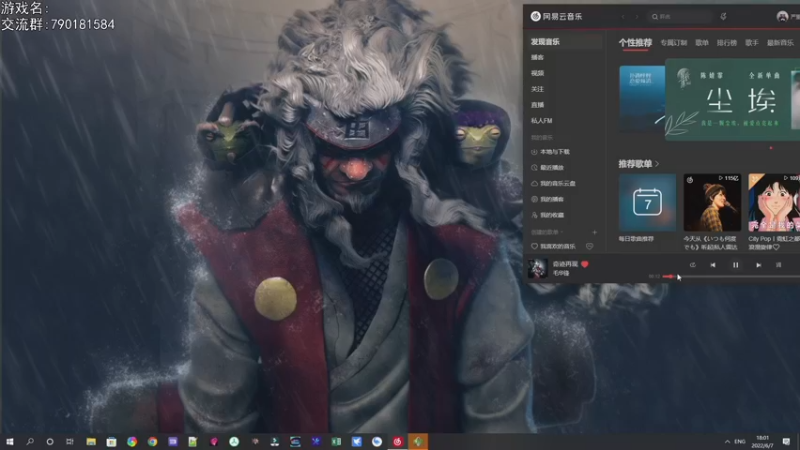The width and height of the screenshot is (800, 450).
Task: Open the notification center icon
Action: [786, 442]
